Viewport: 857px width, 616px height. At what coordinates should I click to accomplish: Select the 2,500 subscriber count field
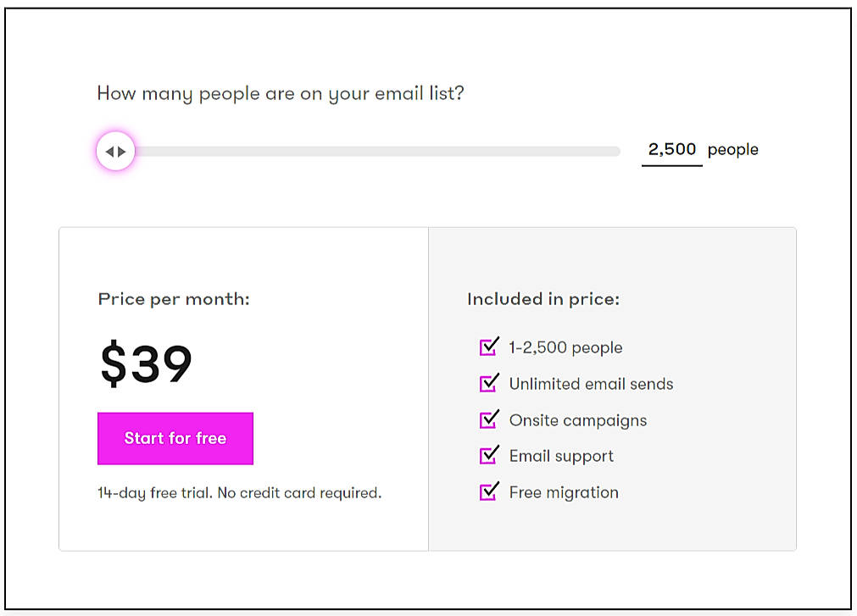click(x=671, y=149)
